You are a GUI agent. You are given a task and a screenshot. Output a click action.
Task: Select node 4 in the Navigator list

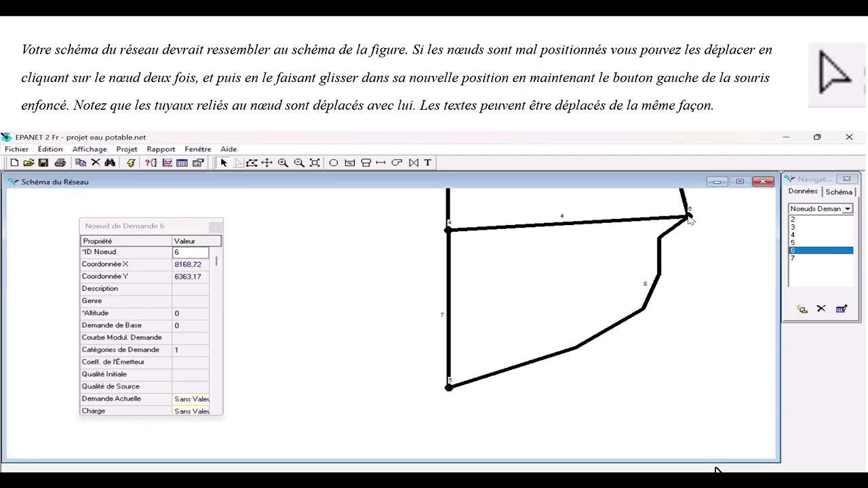point(821,235)
